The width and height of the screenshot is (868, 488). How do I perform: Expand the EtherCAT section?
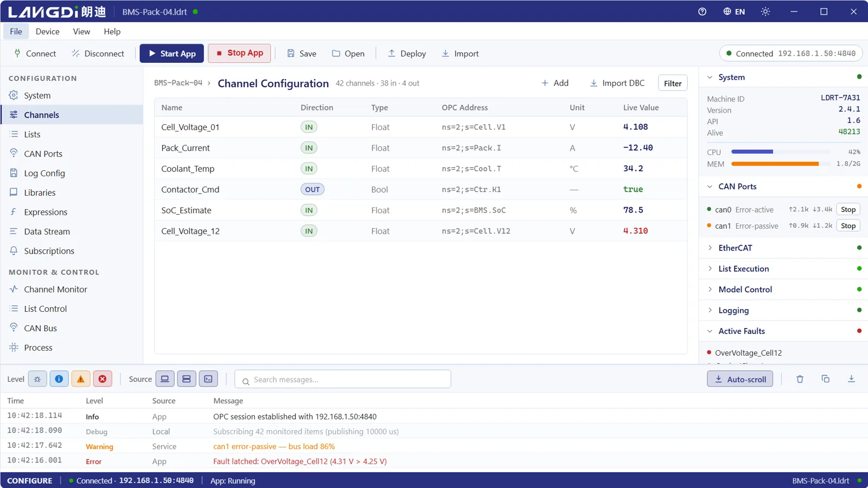(x=783, y=248)
